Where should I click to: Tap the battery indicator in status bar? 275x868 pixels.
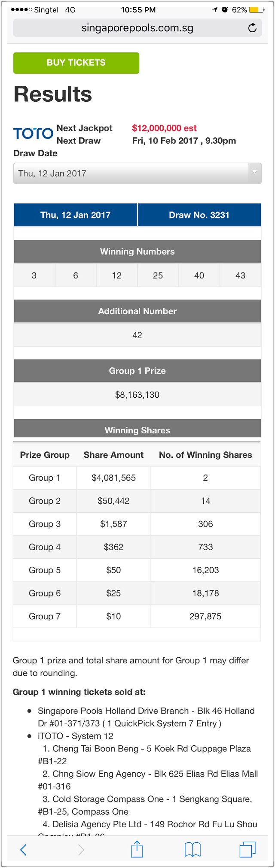[x=256, y=9]
